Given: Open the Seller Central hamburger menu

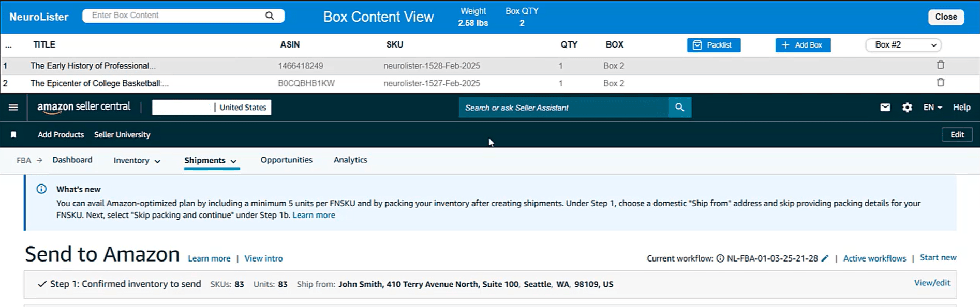Looking at the screenshot, I should pos(13,108).
